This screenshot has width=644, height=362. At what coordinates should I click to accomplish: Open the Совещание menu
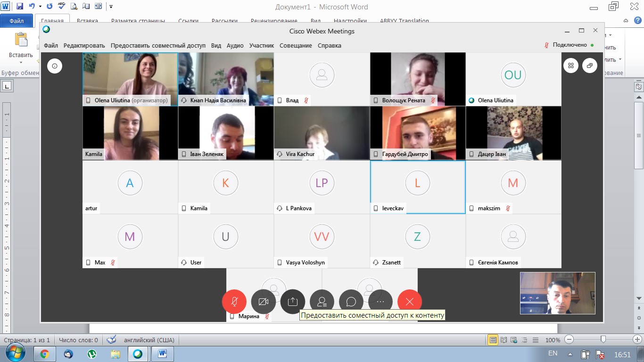click(296, 45)
